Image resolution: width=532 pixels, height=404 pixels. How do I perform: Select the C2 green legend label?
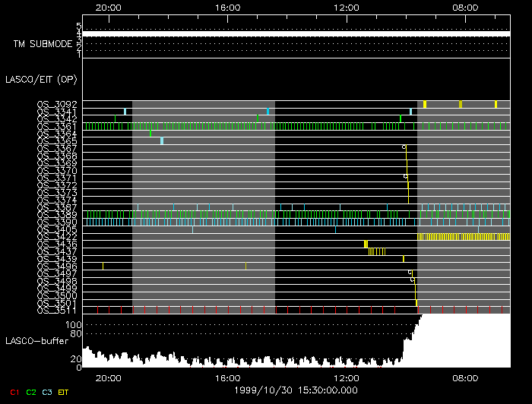[31, 392]
